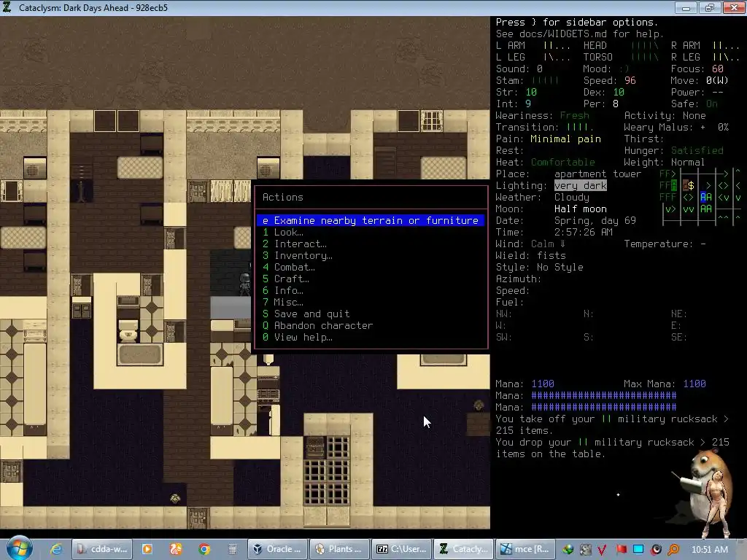Image resolution: width=747 pixels, height=560 pixels.
Task: Click 'Spring, day 69' date text
Action: pos(595,220)
